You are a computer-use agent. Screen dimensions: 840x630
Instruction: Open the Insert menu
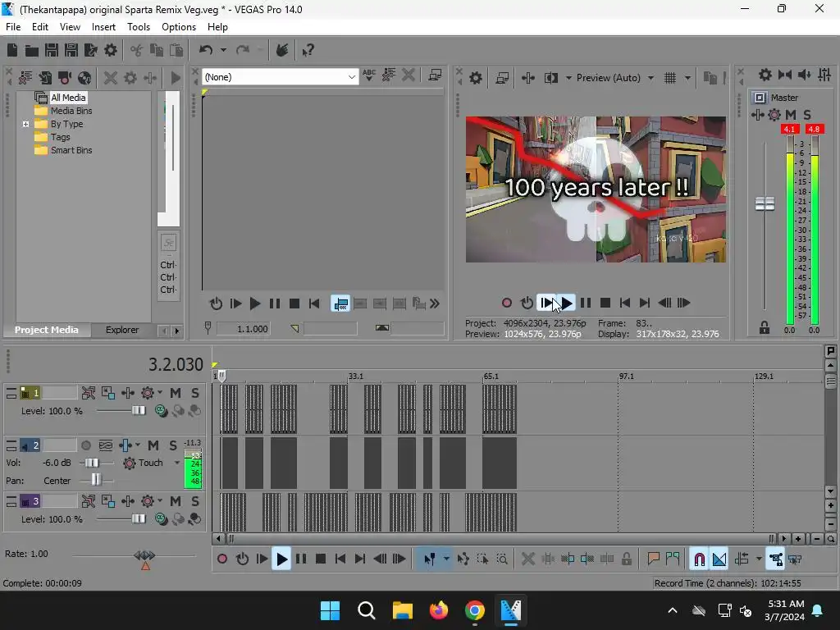point(103,27)
